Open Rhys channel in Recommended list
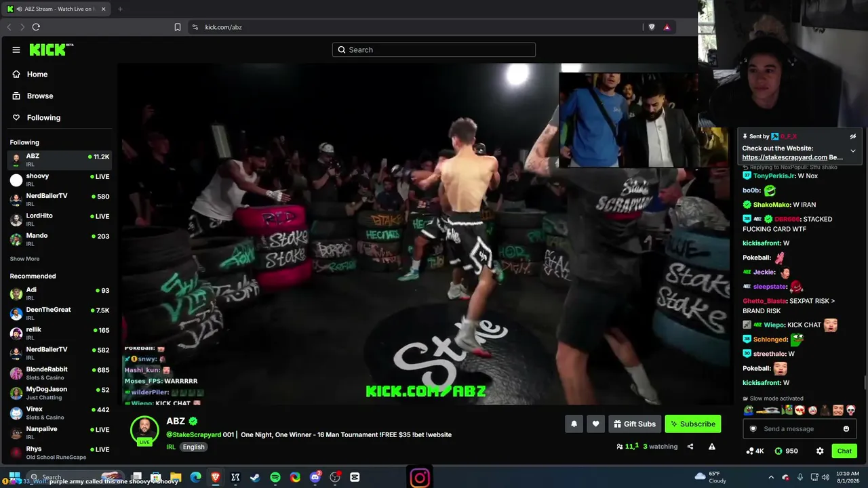Viewport: 868px width, 488px height. click(x=60, y=452)
